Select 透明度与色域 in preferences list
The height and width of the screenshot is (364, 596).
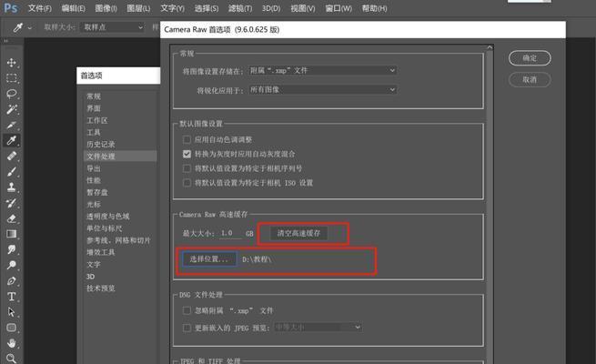[108, 217]
